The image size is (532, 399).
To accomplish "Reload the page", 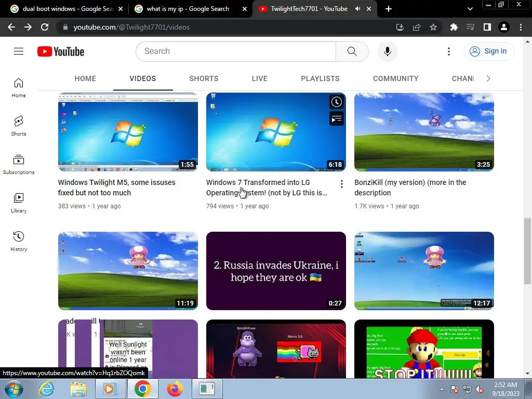I will click(x=45, y=27).
